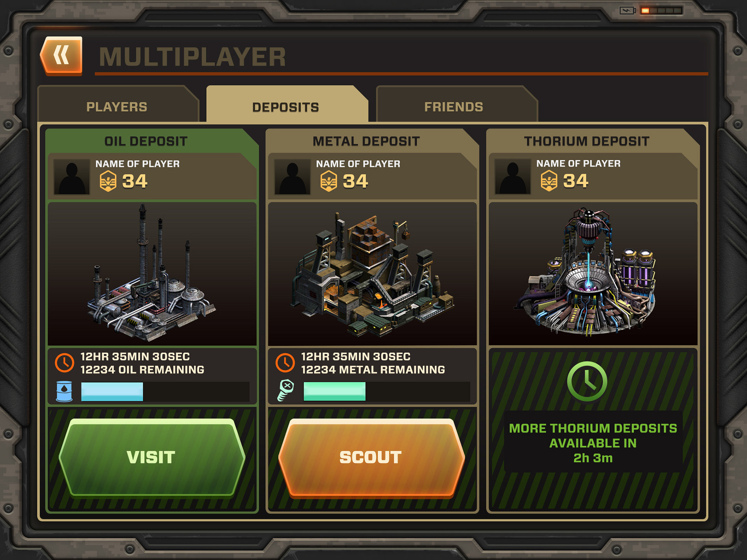This screenshot has width=747, height=560.
Task: Click the metal screw resource icon
Action: point(286,390)
